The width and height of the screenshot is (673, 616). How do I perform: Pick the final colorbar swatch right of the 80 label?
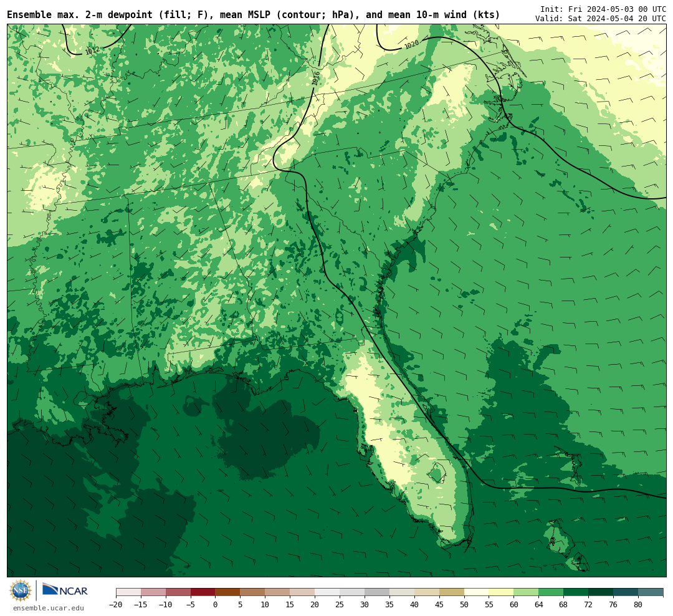(651, 592)
